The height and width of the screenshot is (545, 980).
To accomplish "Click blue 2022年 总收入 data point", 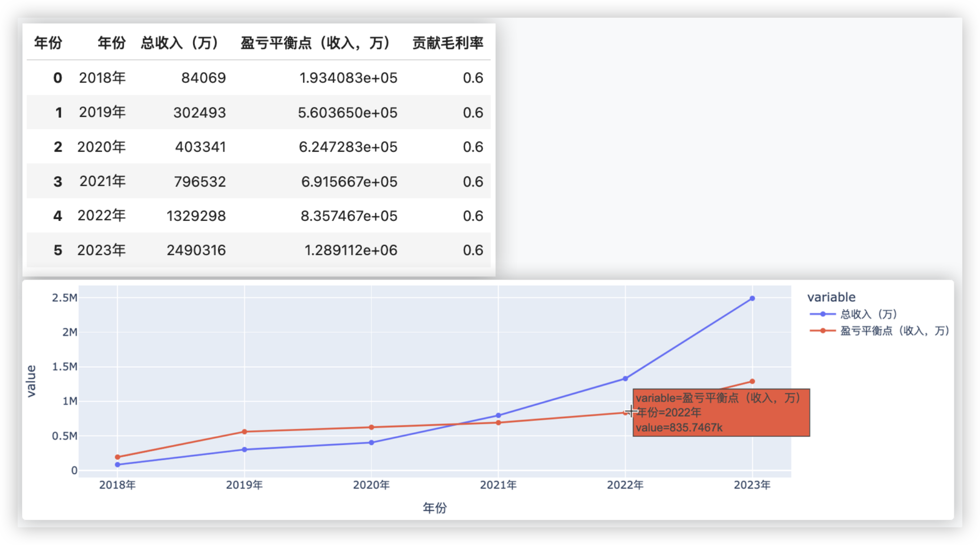I will point(625,379).
